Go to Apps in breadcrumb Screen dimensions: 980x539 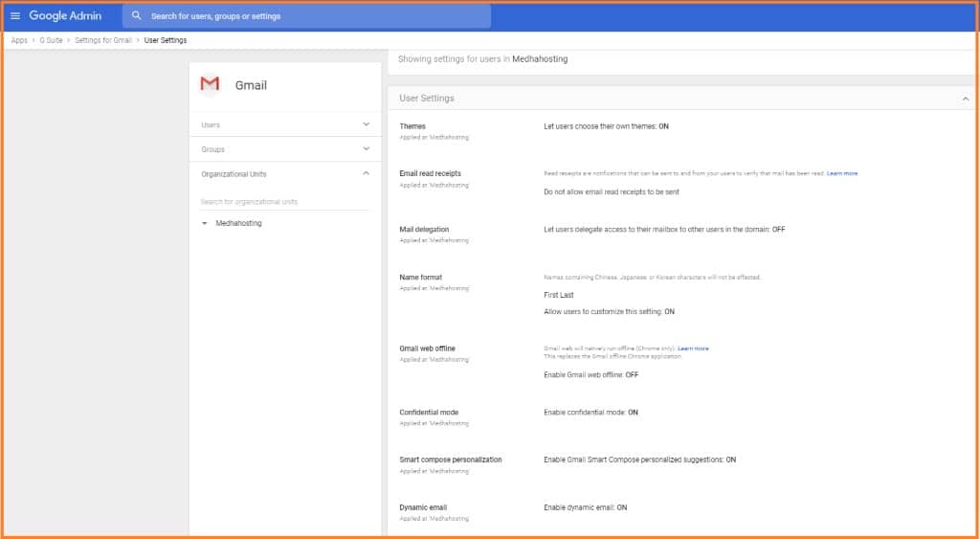(x=19, y=40)
